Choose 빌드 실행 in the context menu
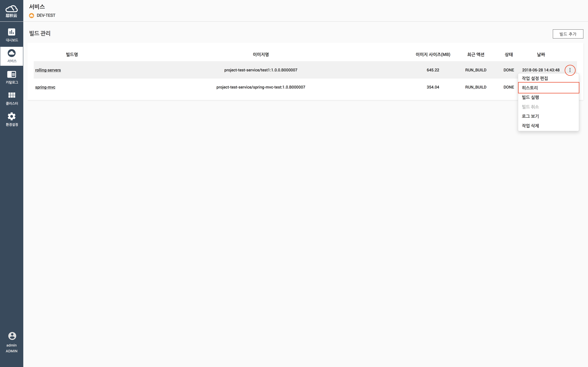 tap(530, 97)
